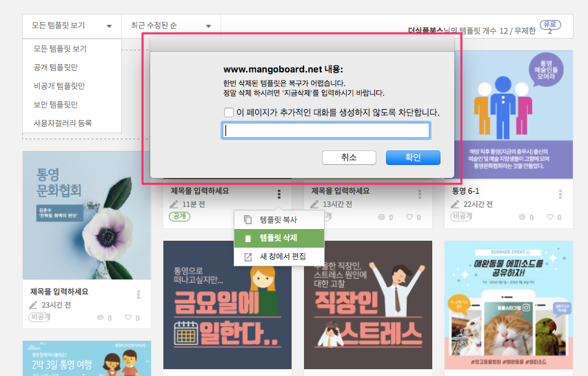Click the 통영 6-1 template title
588x376 pixels.
point(465,191)
